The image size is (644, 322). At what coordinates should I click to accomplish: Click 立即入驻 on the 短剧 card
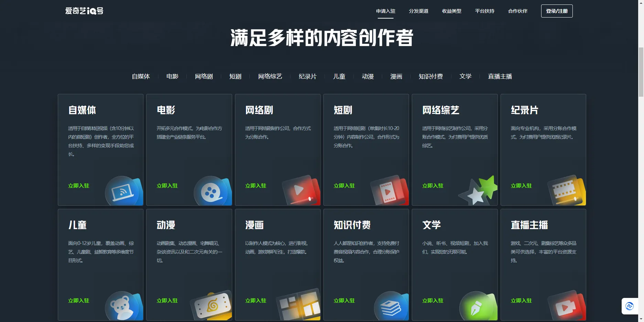tap(344, 186)
